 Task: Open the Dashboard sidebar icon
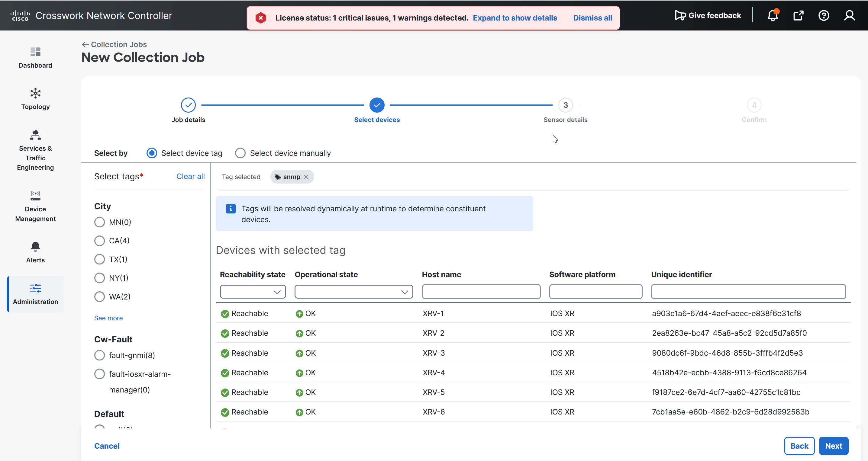click(35, 52)
